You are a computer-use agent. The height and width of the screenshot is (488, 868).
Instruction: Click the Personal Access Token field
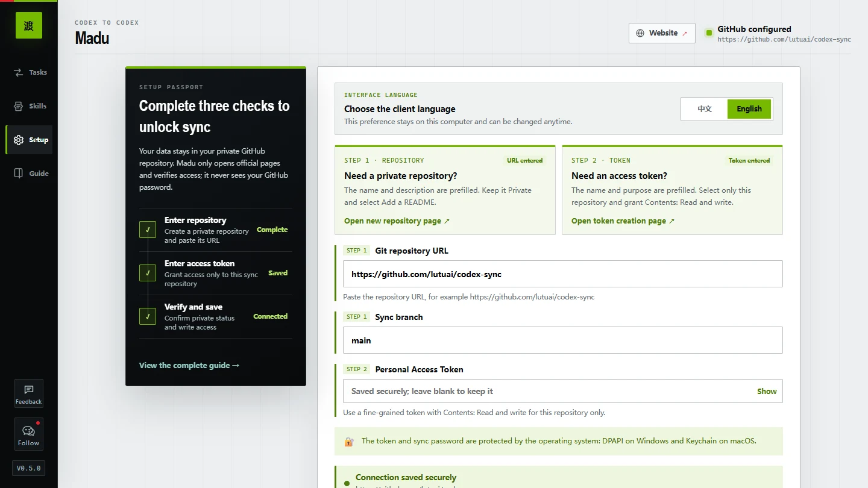click(563, 392)
